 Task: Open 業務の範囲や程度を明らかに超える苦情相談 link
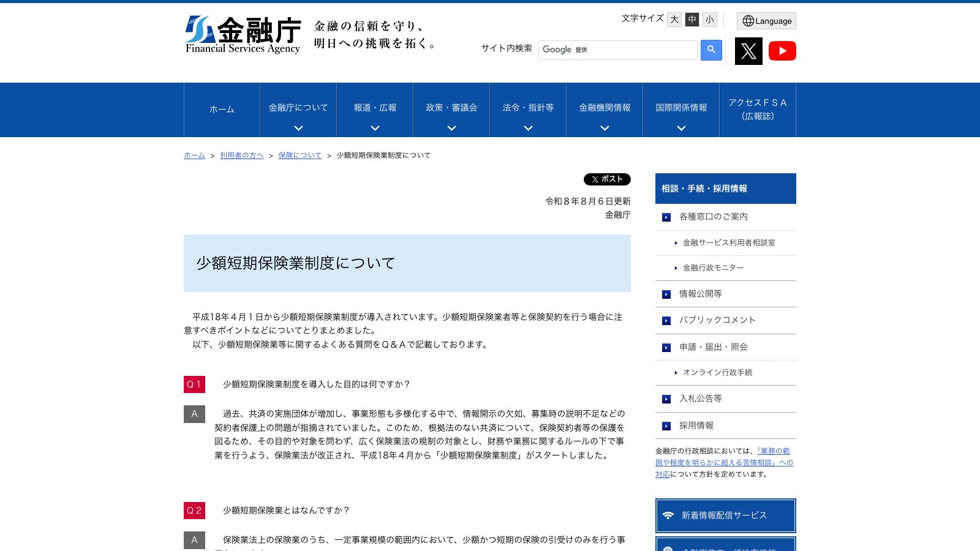click(x=724, y=462)
